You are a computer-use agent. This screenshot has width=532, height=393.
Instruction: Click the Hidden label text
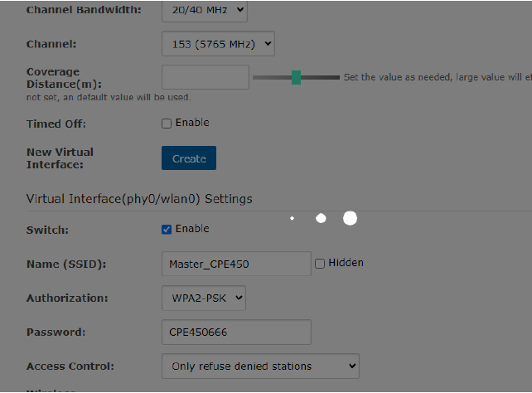point(346,263)
